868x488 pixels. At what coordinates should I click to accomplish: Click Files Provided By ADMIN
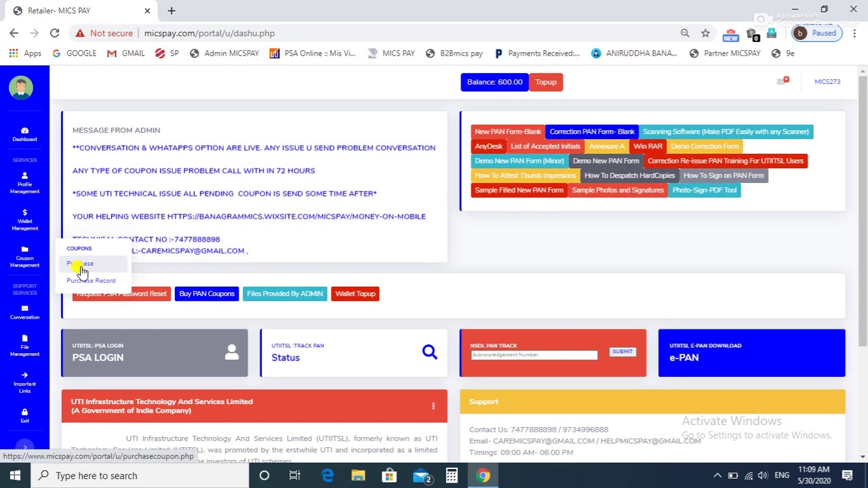[x=285, y=293]
